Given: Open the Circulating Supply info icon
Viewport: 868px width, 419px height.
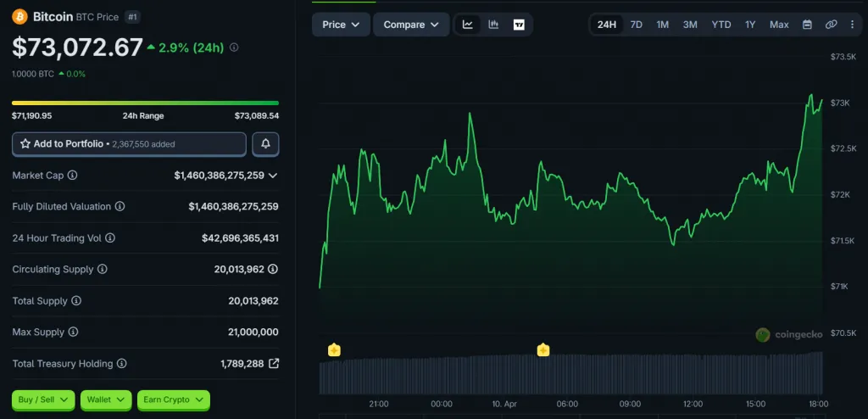Looking at the screenshot, I should pyautogui.click(x=103, y=269).
